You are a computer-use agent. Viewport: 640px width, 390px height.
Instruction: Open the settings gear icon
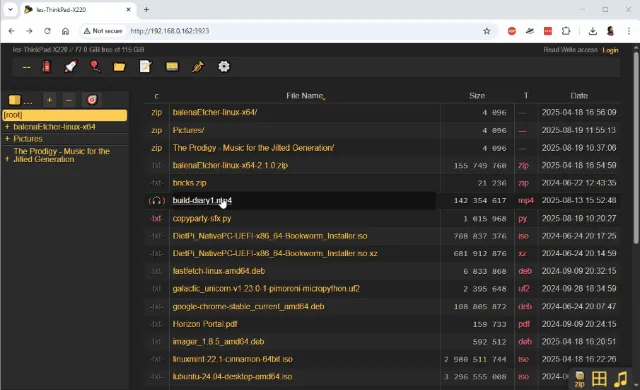[224, 66]
